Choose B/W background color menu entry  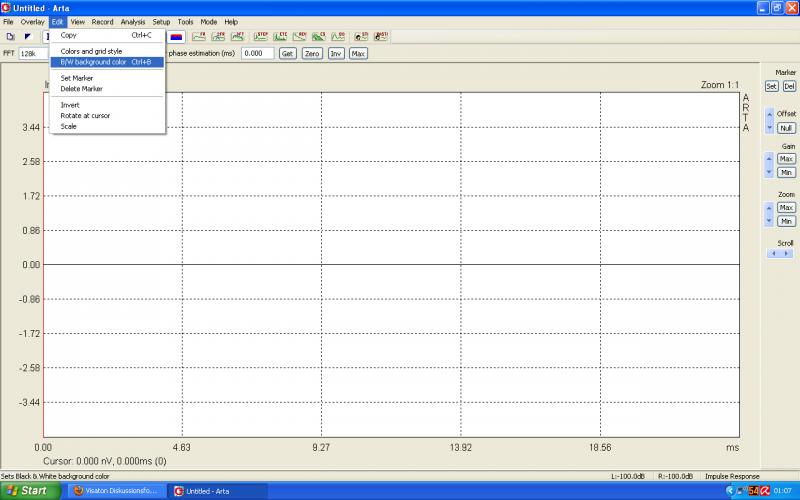(x=106, y=62)
